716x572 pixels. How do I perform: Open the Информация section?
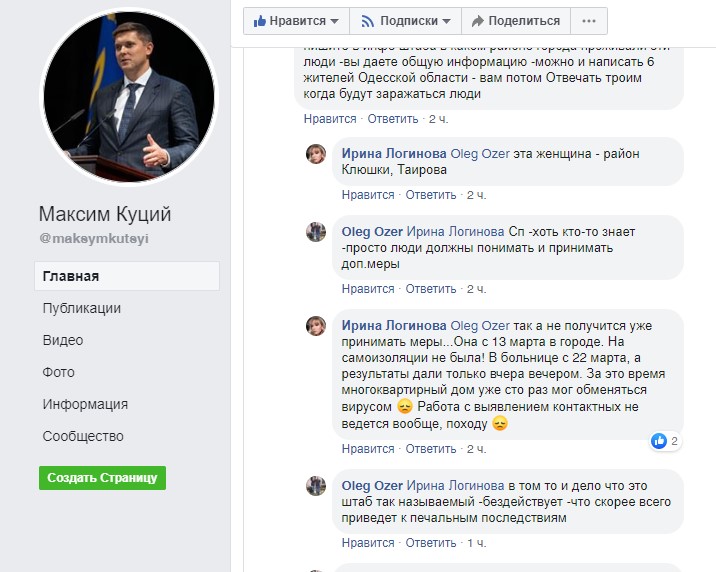pyautogui.click(x=85, y=404)
